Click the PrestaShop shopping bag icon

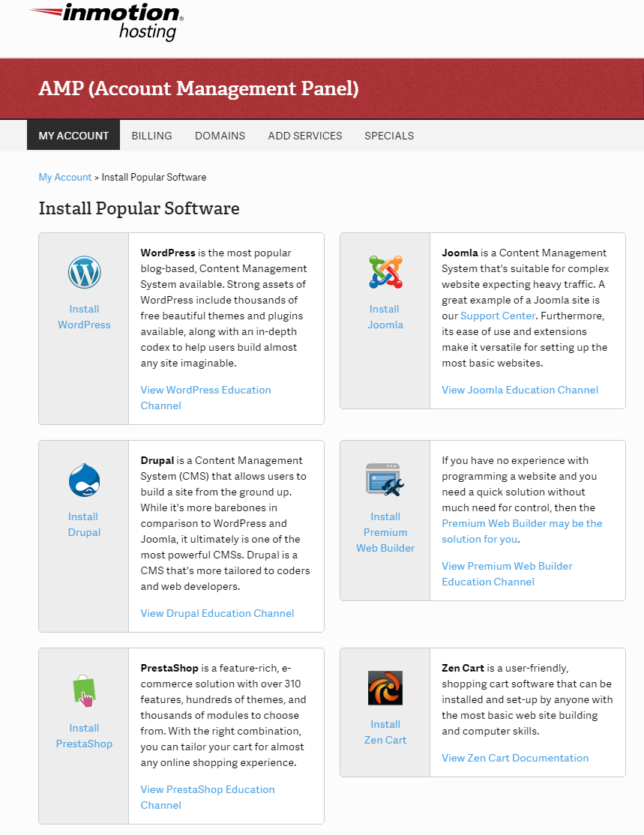(84, 690)
